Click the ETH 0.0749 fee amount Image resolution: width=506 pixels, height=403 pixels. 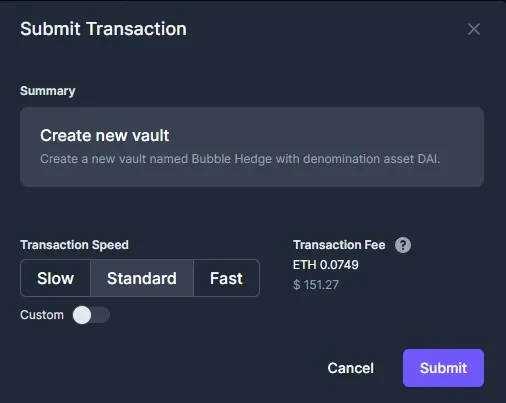325,265
